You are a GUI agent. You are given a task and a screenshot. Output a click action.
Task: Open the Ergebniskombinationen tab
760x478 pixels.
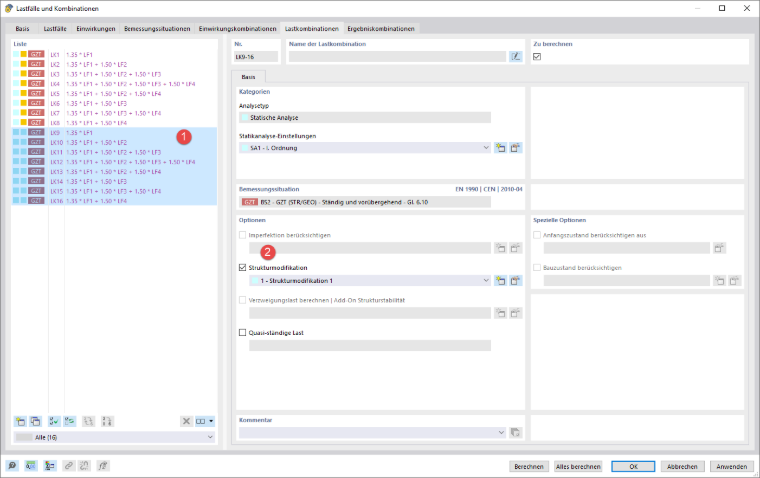tap(381, 29)
